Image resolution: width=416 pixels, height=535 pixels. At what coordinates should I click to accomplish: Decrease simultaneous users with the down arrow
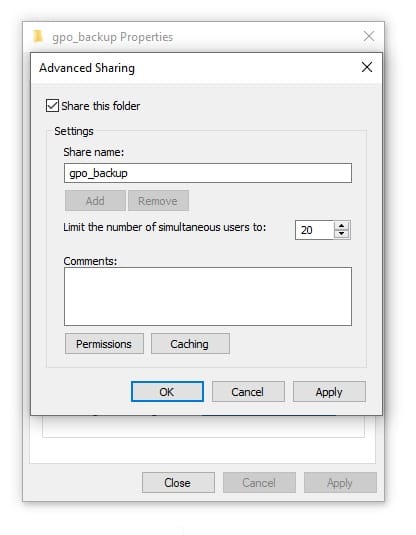tap(342, 234)
